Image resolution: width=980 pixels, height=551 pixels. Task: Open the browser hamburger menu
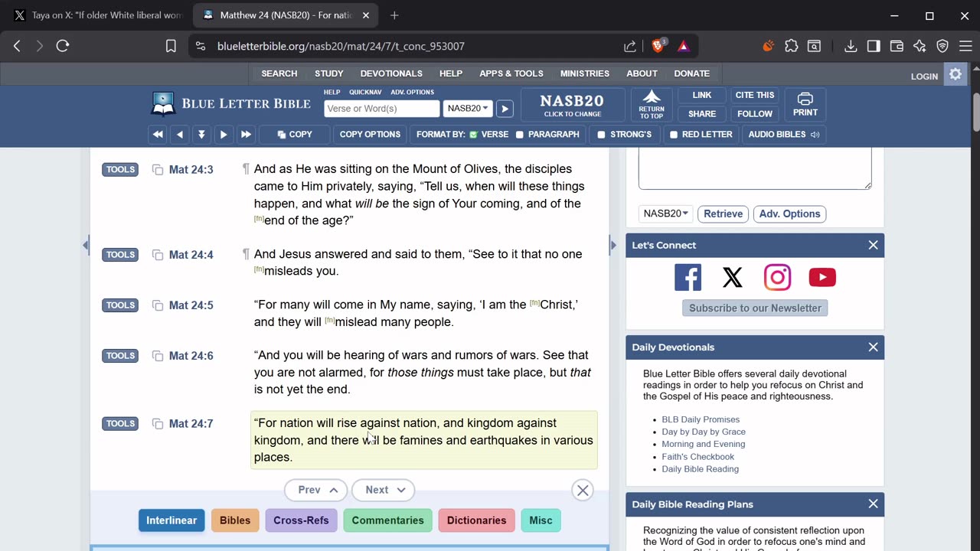click(965, 46)
